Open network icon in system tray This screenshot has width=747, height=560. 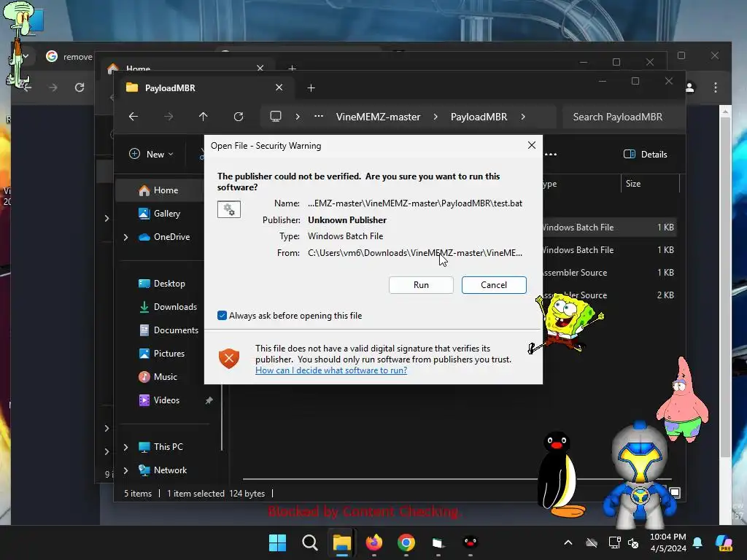614,542
